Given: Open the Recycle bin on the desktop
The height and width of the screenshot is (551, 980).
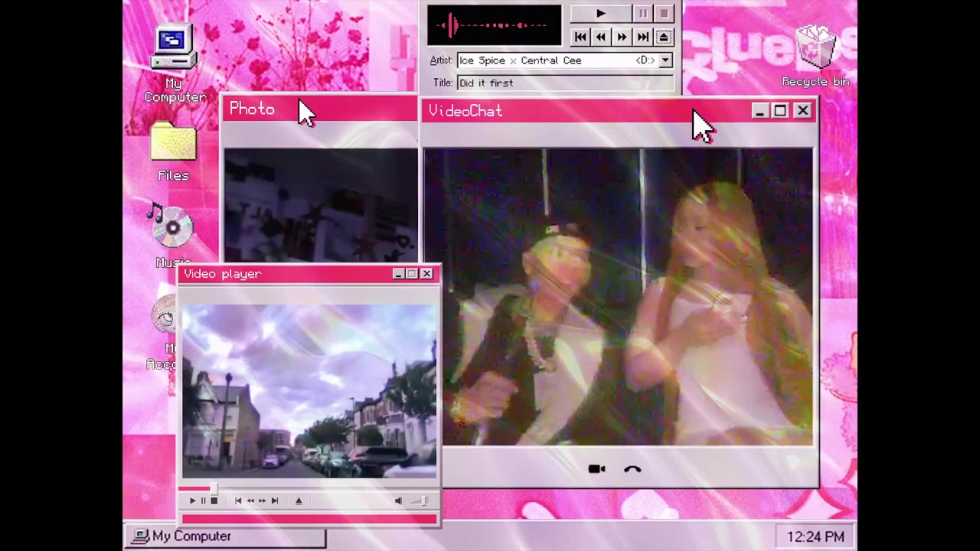Looking at the screenshot, I should (815, 56).
